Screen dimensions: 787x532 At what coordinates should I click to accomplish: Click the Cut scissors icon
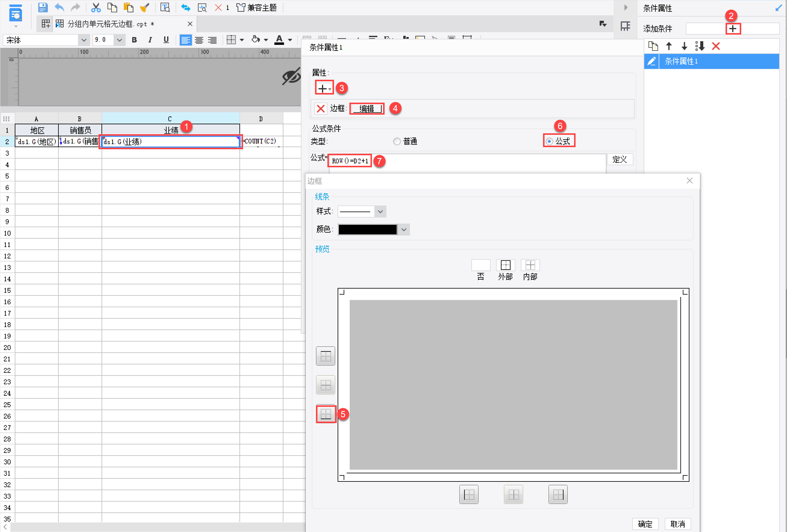(96, 8)
